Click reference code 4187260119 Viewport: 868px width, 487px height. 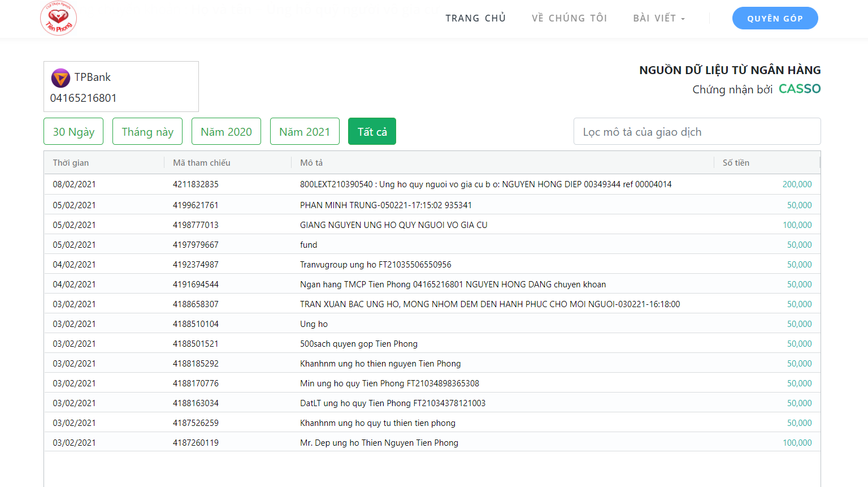(x=196, y=443)
